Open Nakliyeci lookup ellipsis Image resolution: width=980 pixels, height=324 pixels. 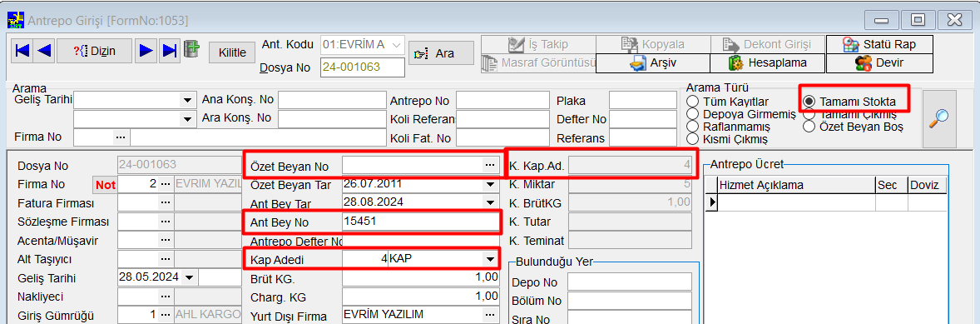(165, 296)
